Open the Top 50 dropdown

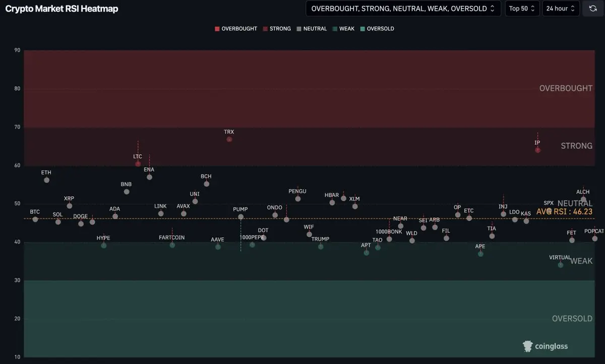tap(522, 9)
